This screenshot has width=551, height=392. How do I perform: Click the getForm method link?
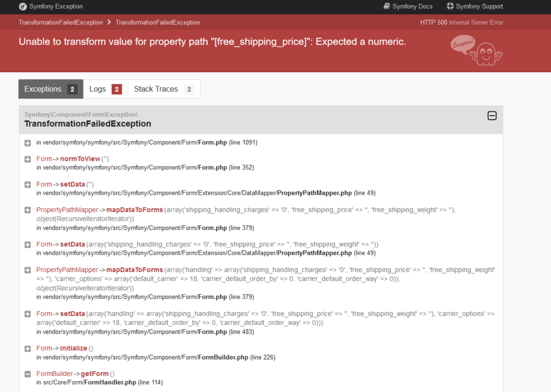point(96,373)
